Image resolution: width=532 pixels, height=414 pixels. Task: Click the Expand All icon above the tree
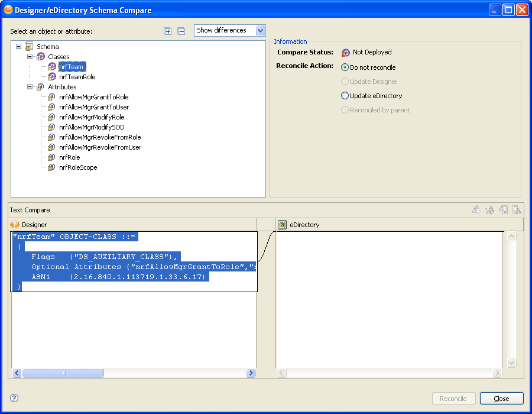click(168, 31)
